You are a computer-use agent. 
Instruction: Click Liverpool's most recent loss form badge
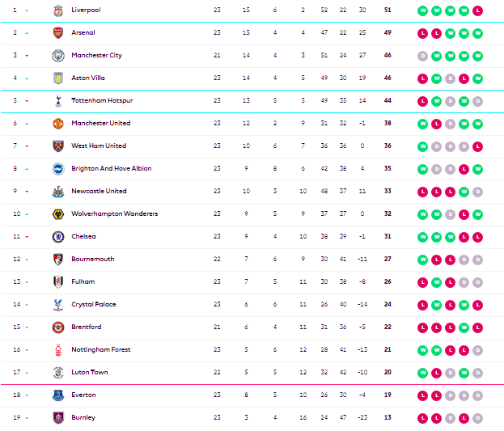click(477, 11)
